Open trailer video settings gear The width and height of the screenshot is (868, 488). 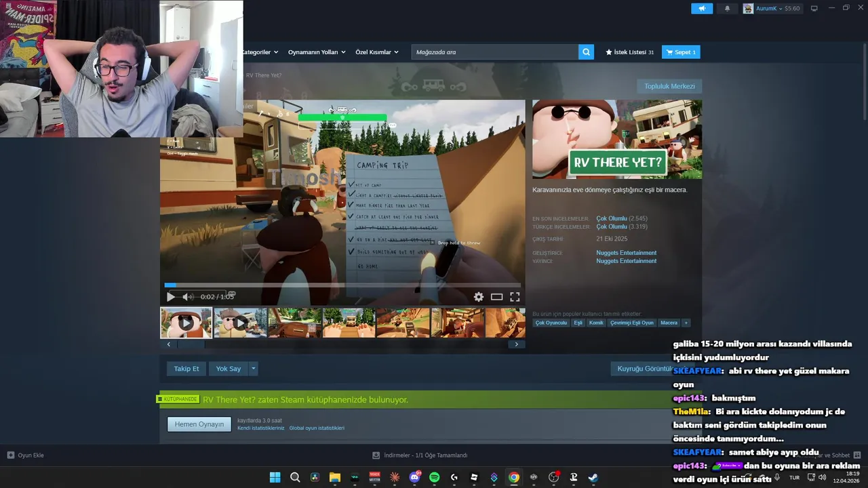(x=479, y=297)
